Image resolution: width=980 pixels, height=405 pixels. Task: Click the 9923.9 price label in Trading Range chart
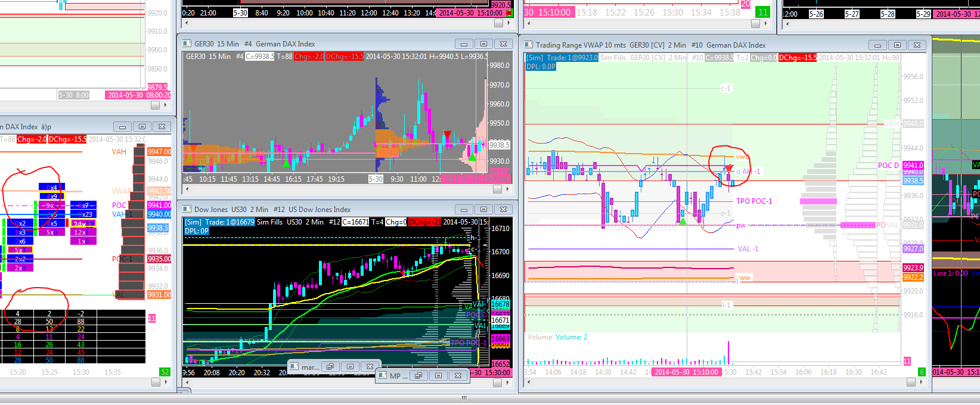(913, 268)
